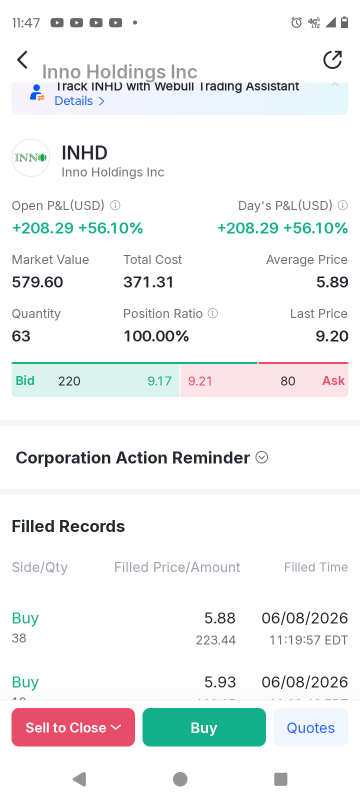
Task: Open info icon beside Position Ratio
Action: pyautogui.click(x=213, y=313)
